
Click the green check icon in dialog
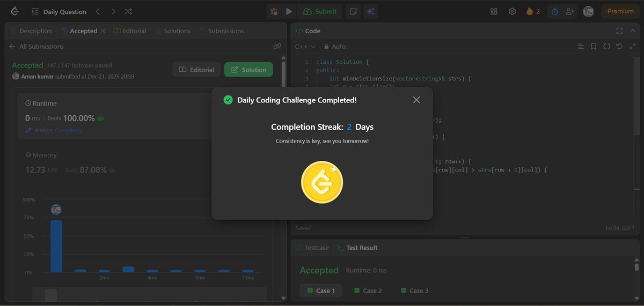point(228,100)
